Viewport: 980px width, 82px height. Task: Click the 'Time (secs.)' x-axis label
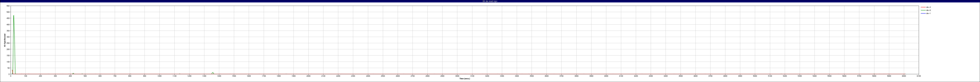click(x=465, y=79)
